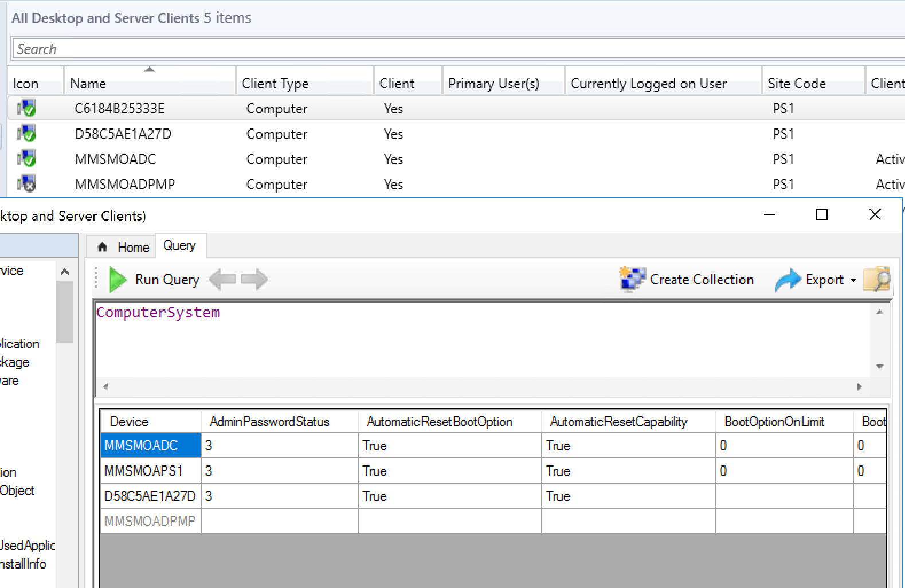905x588 pixels.
Task: Click the back arrow in query toolbar
Action: 222,280
